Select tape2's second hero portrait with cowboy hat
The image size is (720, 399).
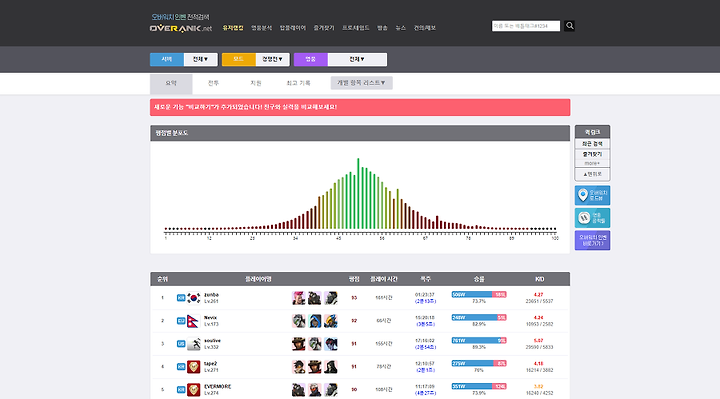point(315,367)
